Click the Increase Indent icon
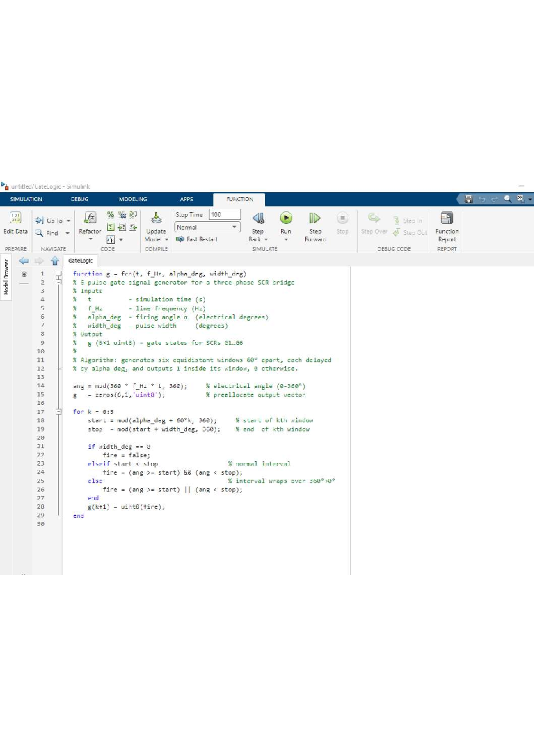 click(x=122, y=228)
